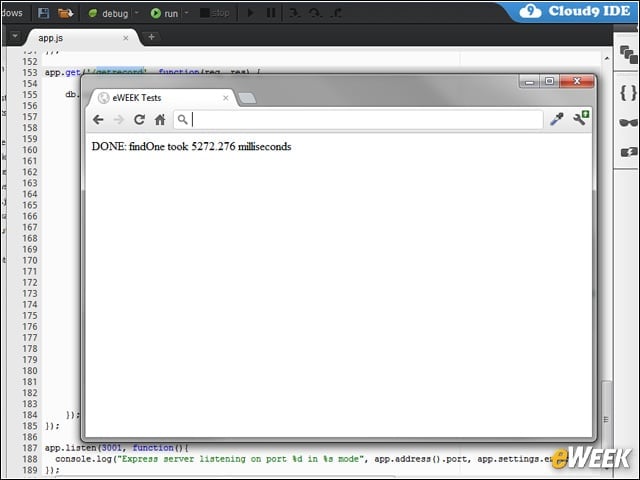The width and height of the screenshot is (640, 480).
Task: Go back using browser back arrow
Action: (98, 120)
